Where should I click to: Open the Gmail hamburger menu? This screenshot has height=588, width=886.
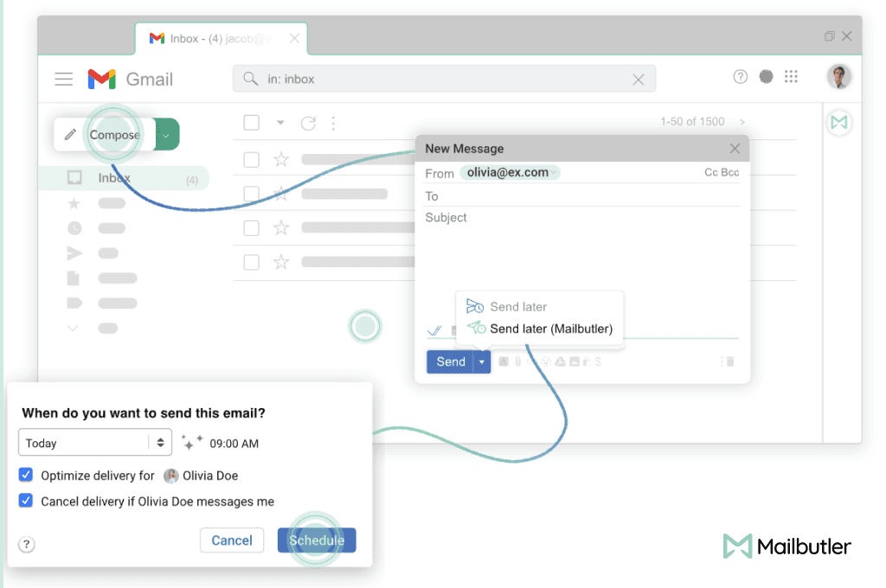[x=63, y=79]
